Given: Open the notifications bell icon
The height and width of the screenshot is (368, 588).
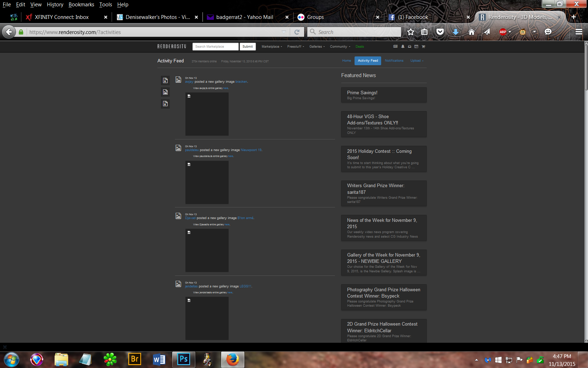Looking at the screenshot, I should [403, 46].
